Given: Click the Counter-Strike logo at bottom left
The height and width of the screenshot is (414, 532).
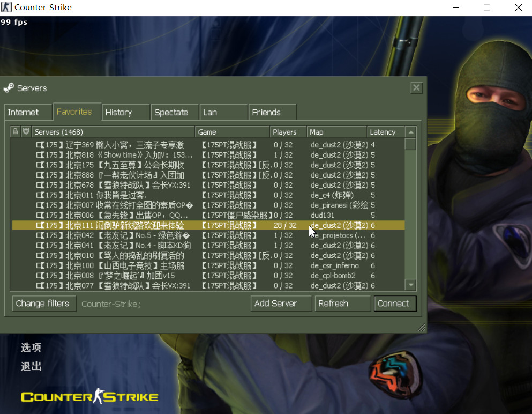Looking at the screenshot, I should [89, 397].
